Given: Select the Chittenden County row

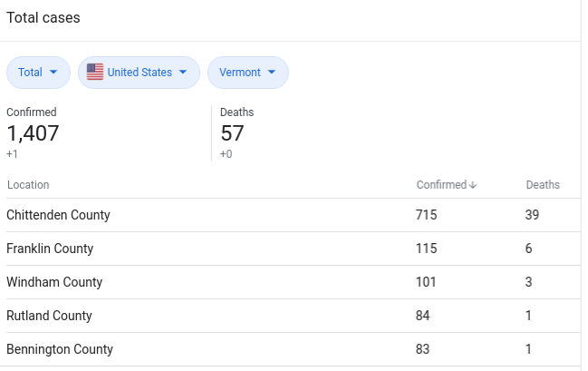Looking at the screenshot, I should click(x=294, y=215).
